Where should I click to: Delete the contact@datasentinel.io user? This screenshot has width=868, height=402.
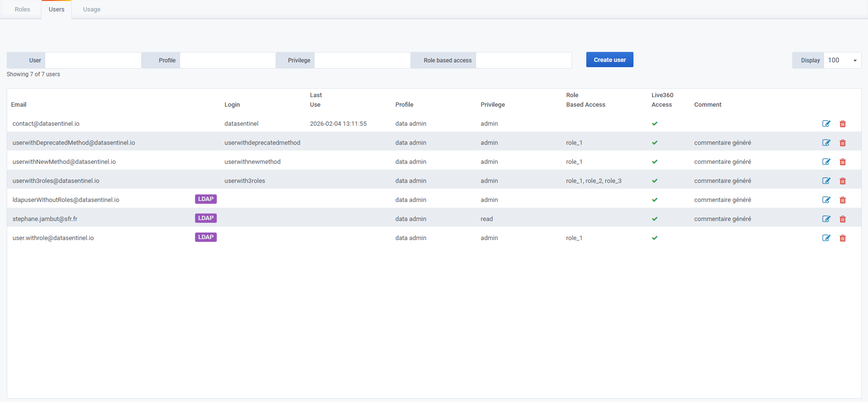click(842, 124)
